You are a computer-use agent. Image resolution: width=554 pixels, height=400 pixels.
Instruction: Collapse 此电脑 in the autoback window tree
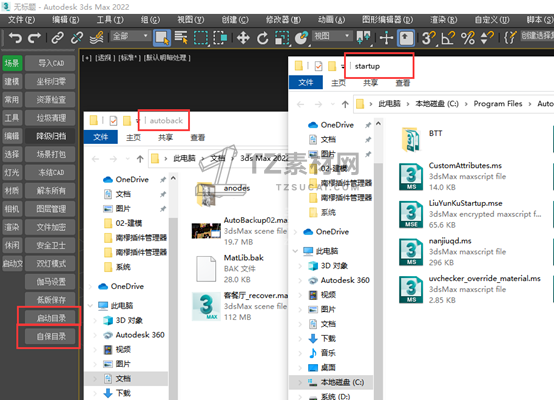(x=90, y=305)
